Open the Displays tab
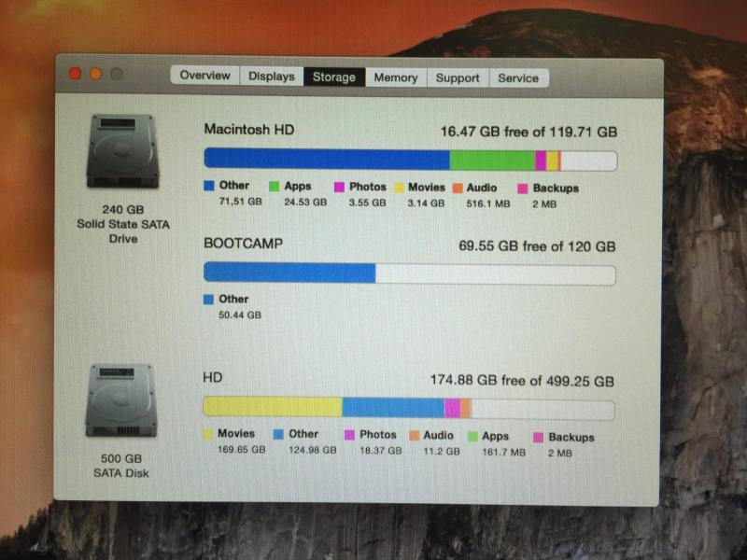747x560 pixels. 272,77
